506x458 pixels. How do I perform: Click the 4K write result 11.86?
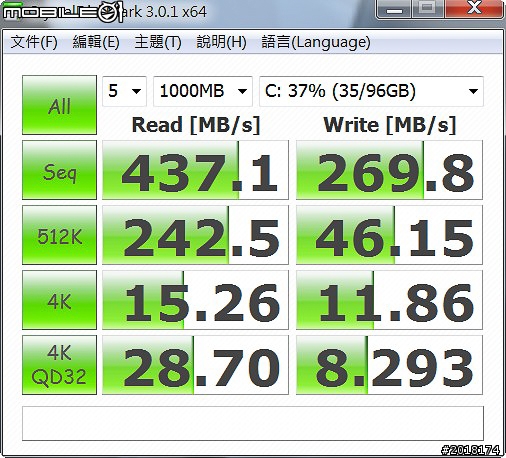click(x=389, y=300)
